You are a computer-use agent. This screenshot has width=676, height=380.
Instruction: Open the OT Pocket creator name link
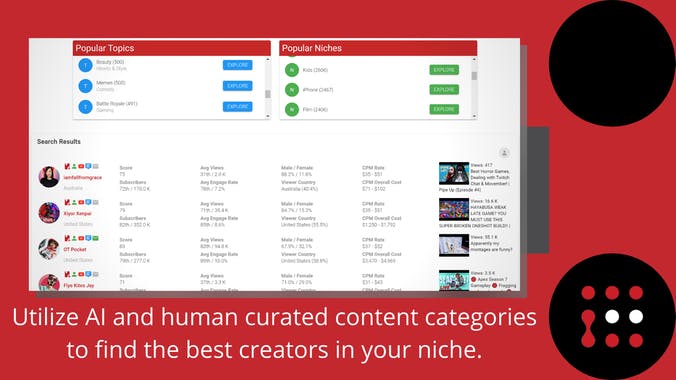pyautogui.click(x=75, y=249)
